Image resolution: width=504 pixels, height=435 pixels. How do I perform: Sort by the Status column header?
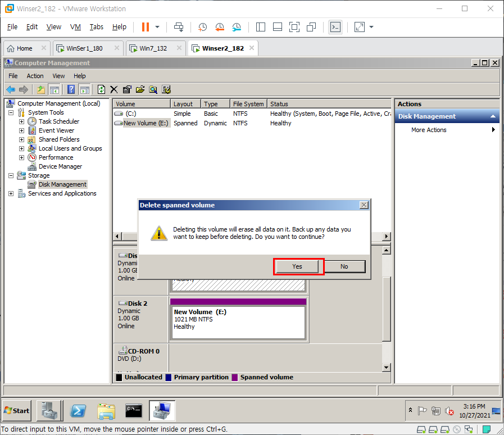329,104
